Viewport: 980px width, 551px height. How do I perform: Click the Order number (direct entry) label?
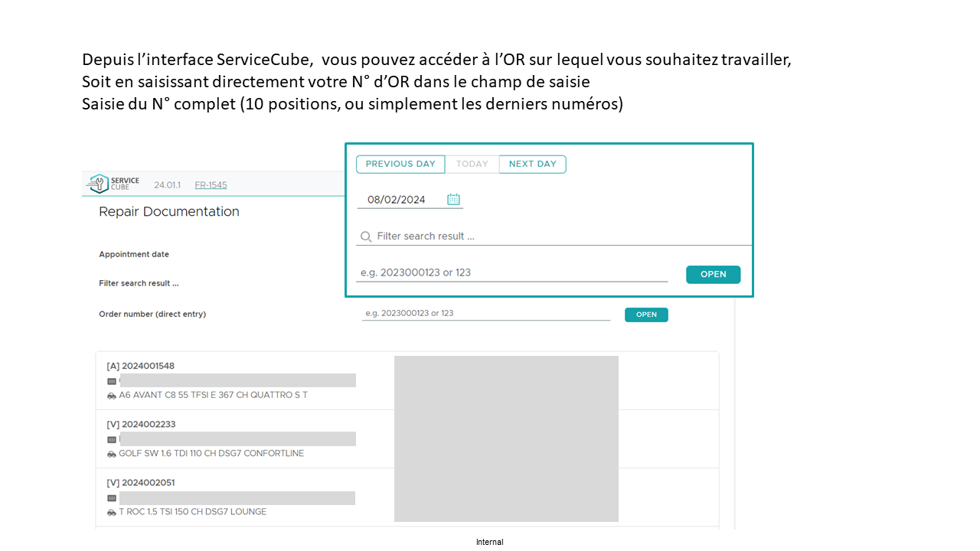coord(152,314)
